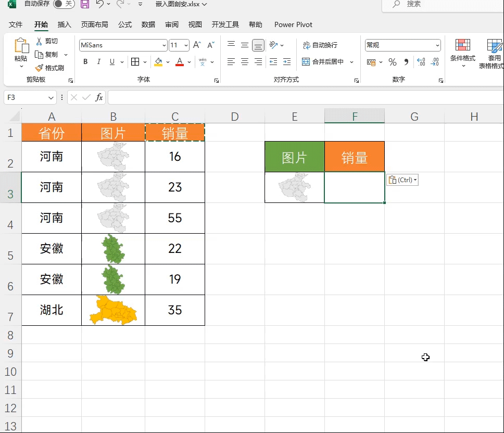This screenshot has width=504, height=433.
Task: Toggle Italic formatting
Action: coord(99,62)
